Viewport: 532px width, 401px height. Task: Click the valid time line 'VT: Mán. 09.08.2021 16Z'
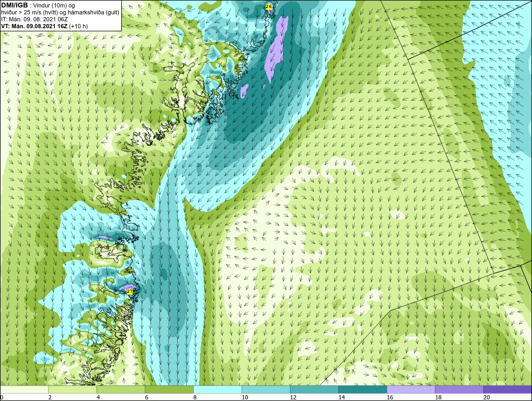tap(35, 26)
